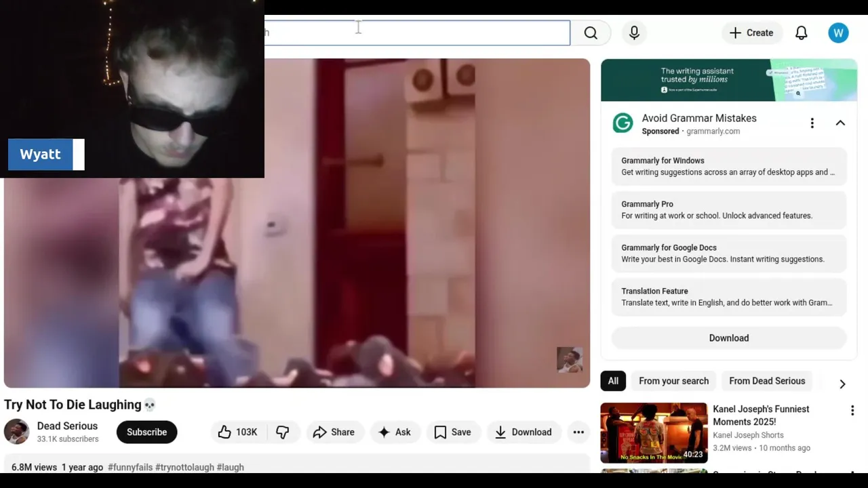The height and width of the screenshot is (488, 868).
Task: Open Avoid Grammar Mistakes ad title
Action: [x=699, y=118]
